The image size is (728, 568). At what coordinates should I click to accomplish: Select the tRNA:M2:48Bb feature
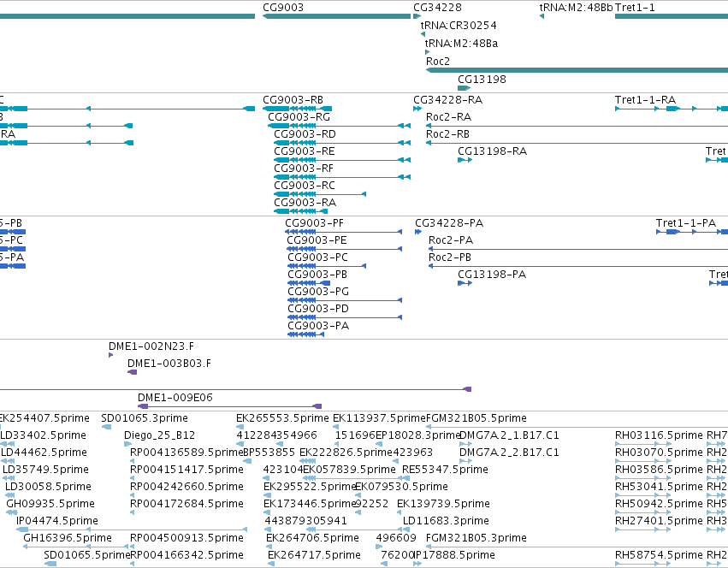[x=542, y=16]
